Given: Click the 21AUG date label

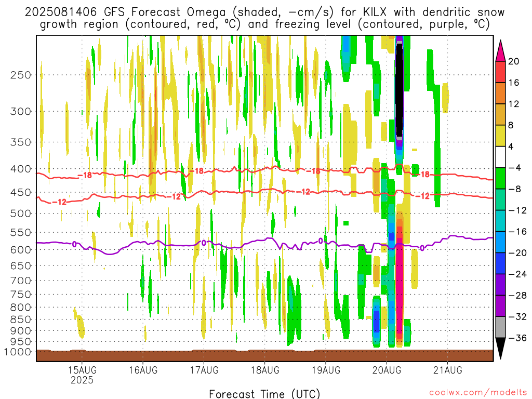Looking at the screenshot, I should pos(447,370).
